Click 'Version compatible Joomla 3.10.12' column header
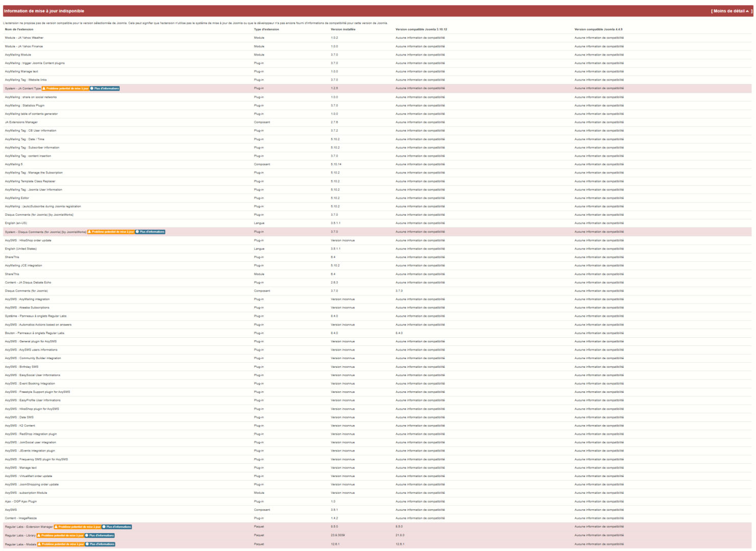 [x=421, y=29]
